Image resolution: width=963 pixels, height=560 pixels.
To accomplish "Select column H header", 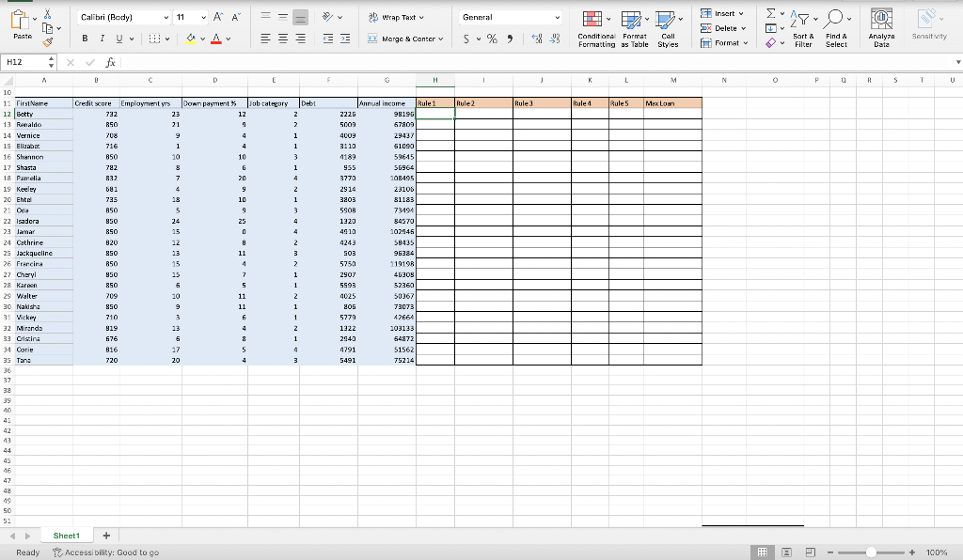I will [434, 80].
